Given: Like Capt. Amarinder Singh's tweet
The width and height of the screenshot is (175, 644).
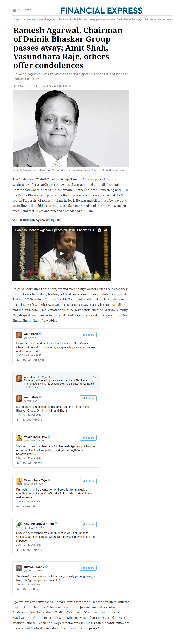Looking at the screenshot, I should [35, 550].
